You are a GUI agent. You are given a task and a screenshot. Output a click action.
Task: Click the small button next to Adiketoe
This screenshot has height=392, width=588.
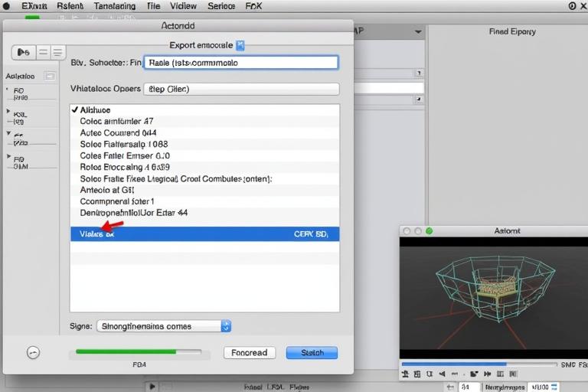coord(50,76)
